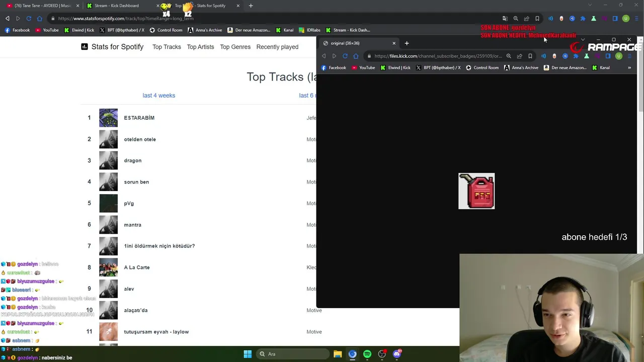Bookmark the files.kick.com badge page
The image size is (644, 362).
(530, 56)
